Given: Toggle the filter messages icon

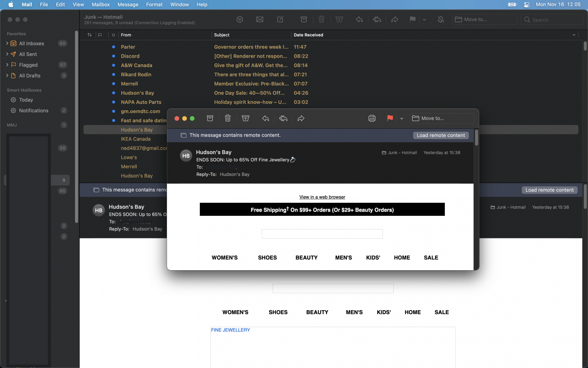Looking at the screenshot, I should coord(240,19).
